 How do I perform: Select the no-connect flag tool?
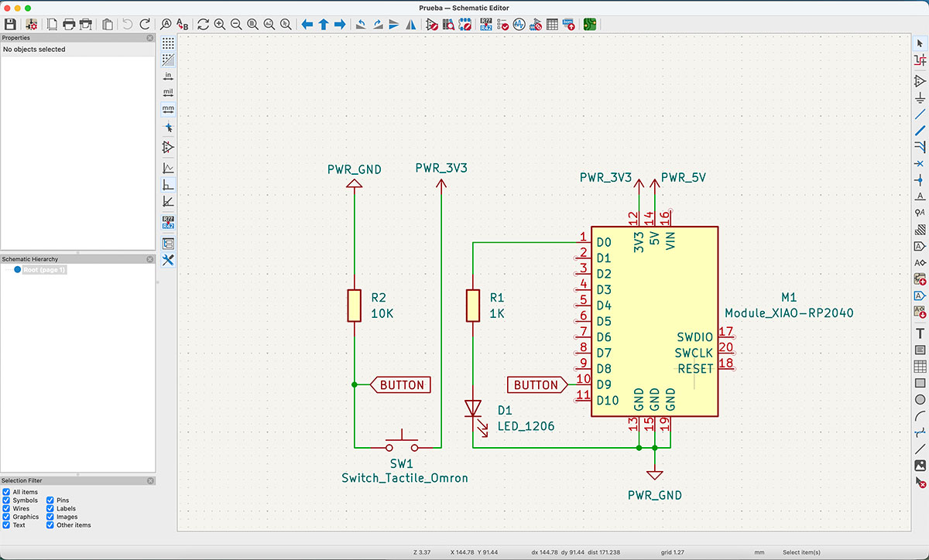[x=920, y=165]
